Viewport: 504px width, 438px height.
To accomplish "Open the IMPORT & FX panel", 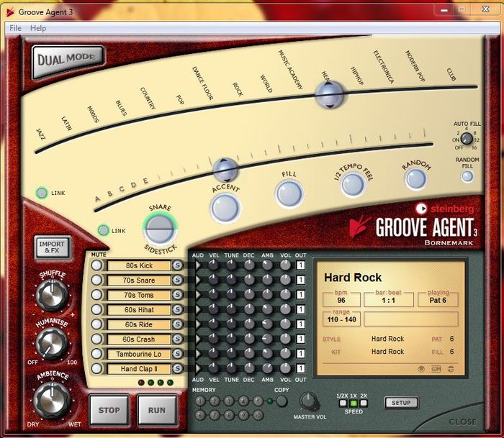I will pyautogui.click(x=52, y=247).
